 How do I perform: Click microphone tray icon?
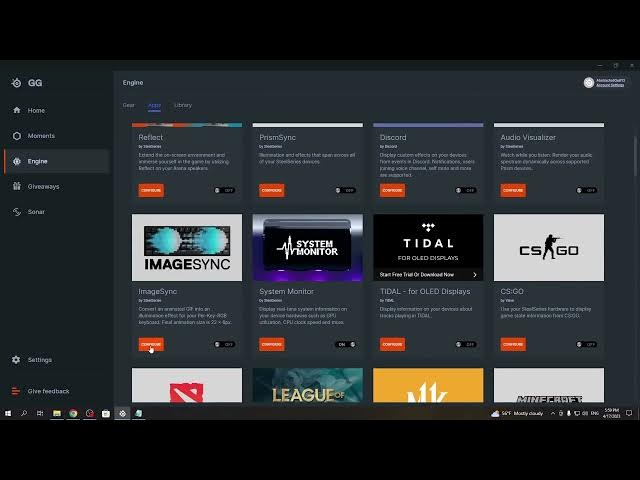[x=569, y=413]
